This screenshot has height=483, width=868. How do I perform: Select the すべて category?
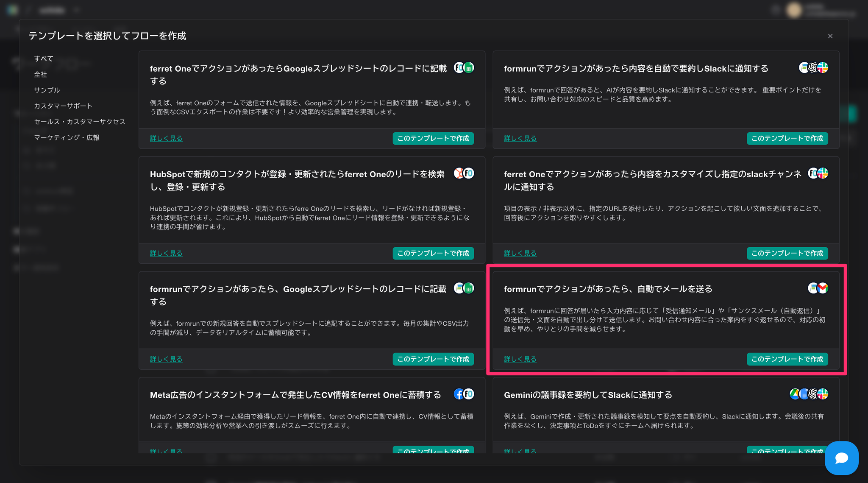pos(44,59)
